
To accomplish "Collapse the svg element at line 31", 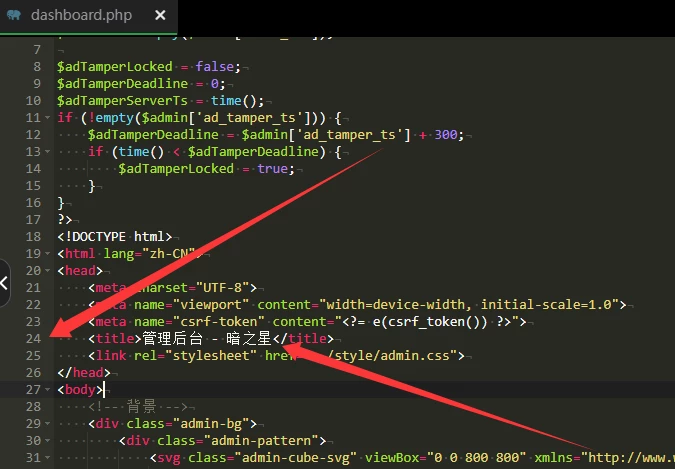I will click(x=48, y=458).
